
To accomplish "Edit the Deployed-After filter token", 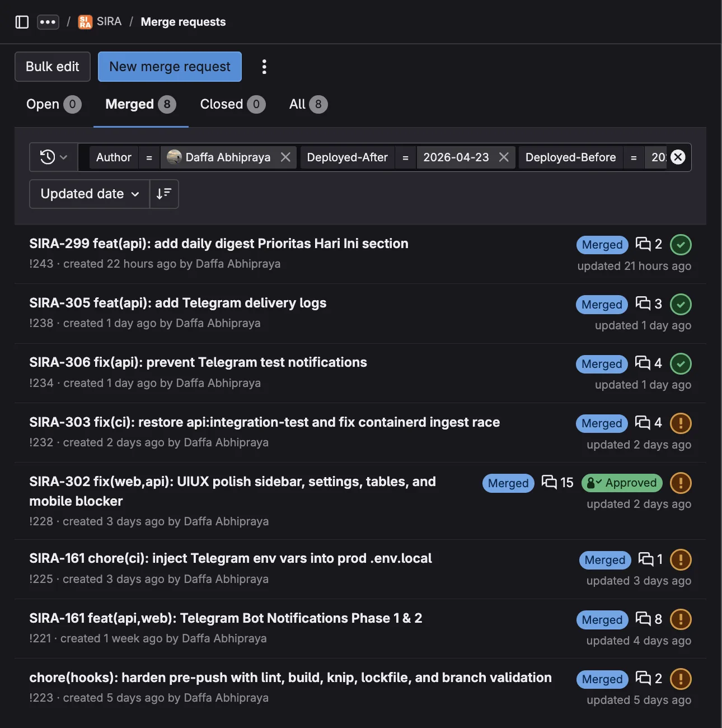I will click(347, 157).
